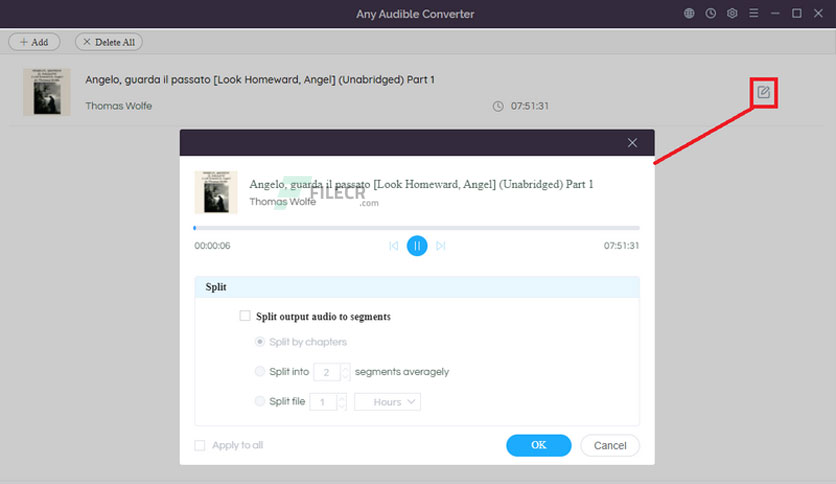Close the split dialog with X
Image resolution: width=836 pixels, height=484 pixels.
pos(632,143)
